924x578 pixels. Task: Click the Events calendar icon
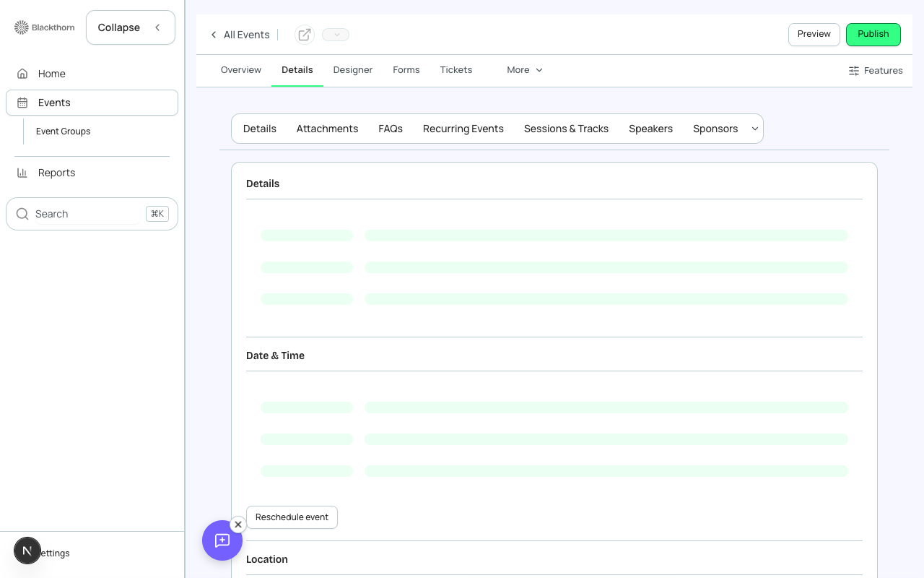click(x=22, y=103)
